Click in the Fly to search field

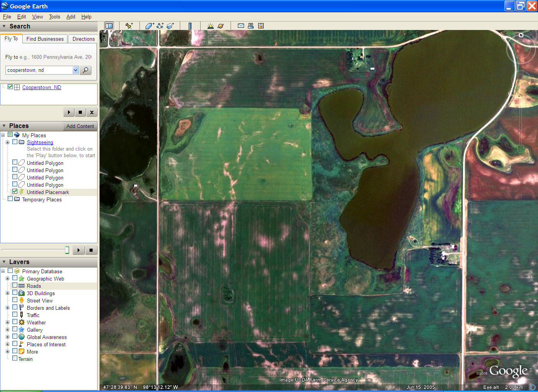[39, 70]
